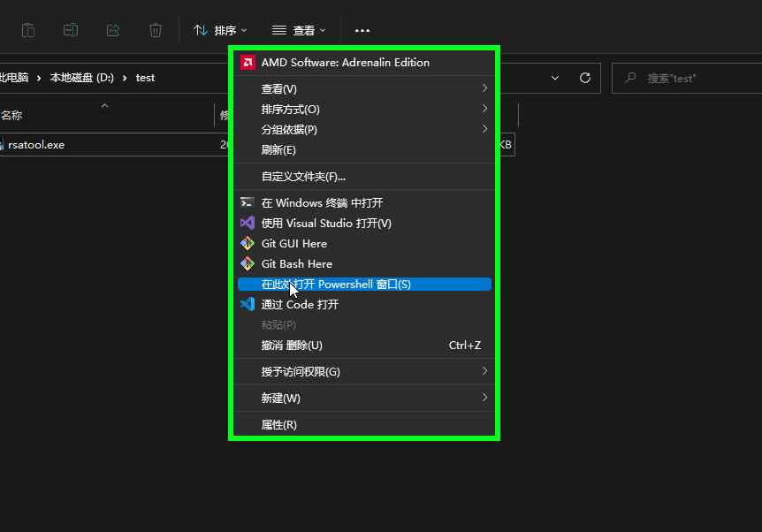The width and height of the screenshot is (762, 532).
Task: Click the AMD red logo icon
Action: coord(248,63)
